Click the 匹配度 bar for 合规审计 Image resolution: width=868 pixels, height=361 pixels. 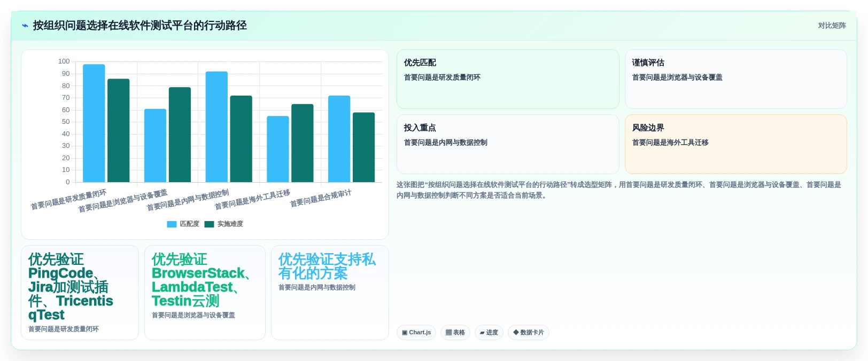click(x=339, y=139)
